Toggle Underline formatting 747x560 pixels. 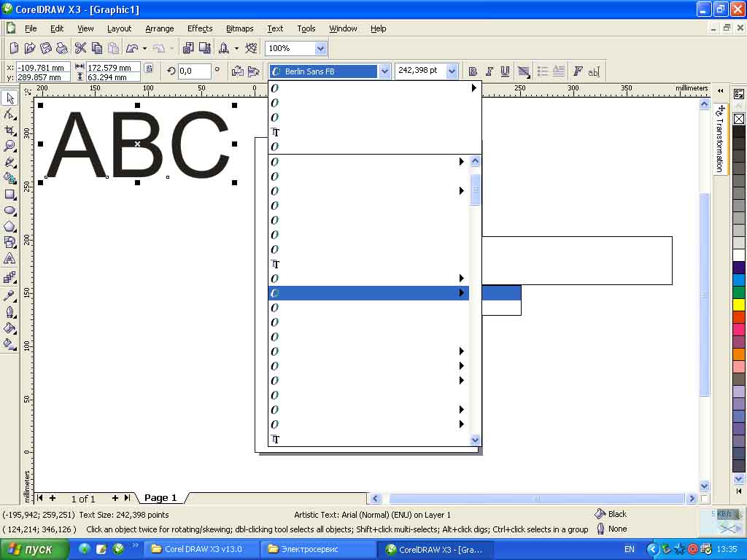coord(505,71)
